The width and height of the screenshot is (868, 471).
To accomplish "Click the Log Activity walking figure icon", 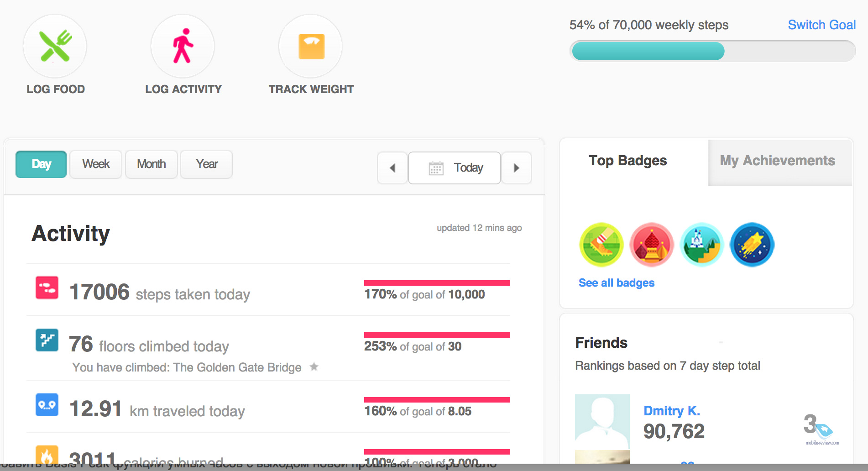I will click(183, 46).
